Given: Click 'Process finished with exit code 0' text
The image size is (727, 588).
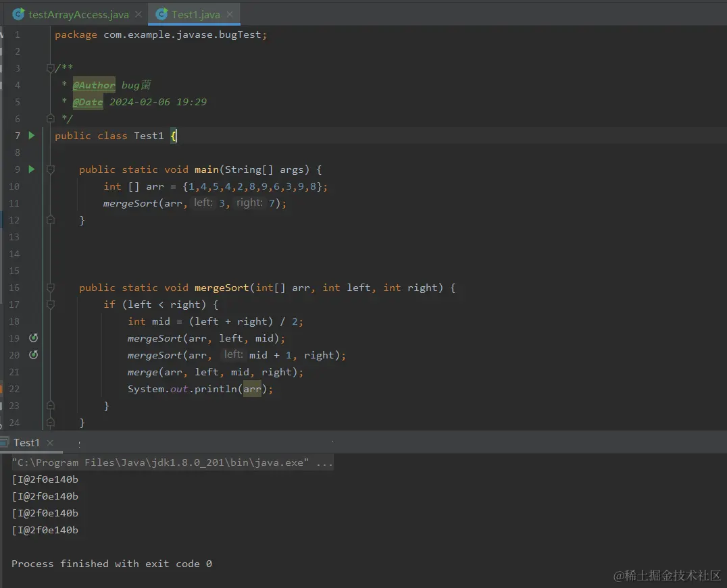Looking at the screenshot, I should (x=111, y=564).
